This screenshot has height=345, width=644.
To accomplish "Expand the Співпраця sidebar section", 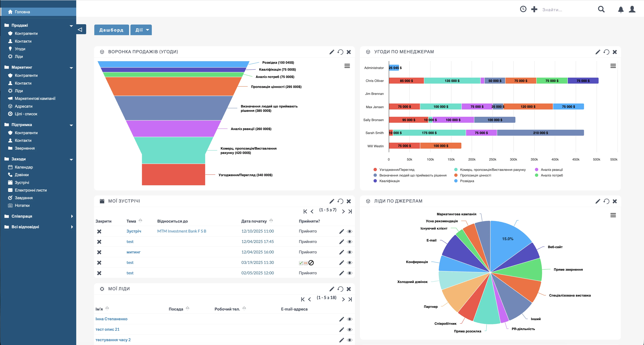I will [72, 216].
